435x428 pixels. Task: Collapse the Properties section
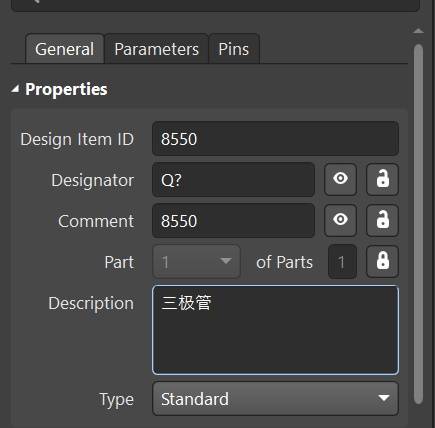tap(15, 89)
